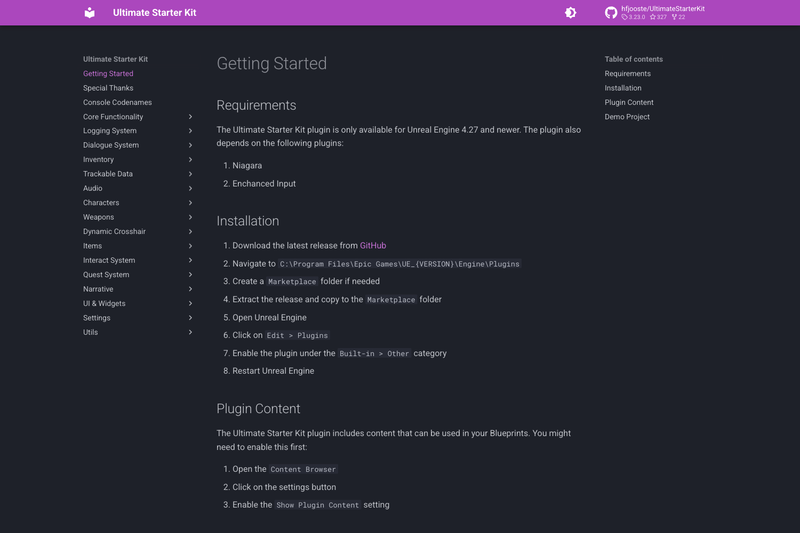800x533 pixels.
Task: Click the UI & Widgets sidebar label
Action: pos(104,303)
